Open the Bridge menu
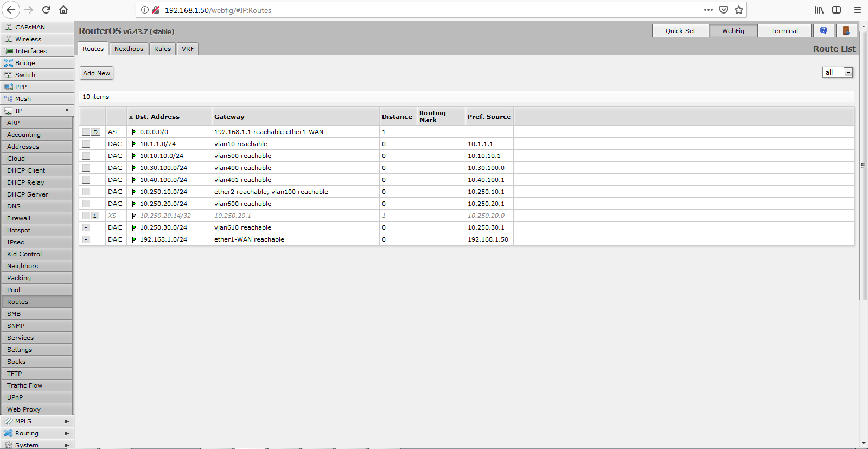 click(37, 63)
